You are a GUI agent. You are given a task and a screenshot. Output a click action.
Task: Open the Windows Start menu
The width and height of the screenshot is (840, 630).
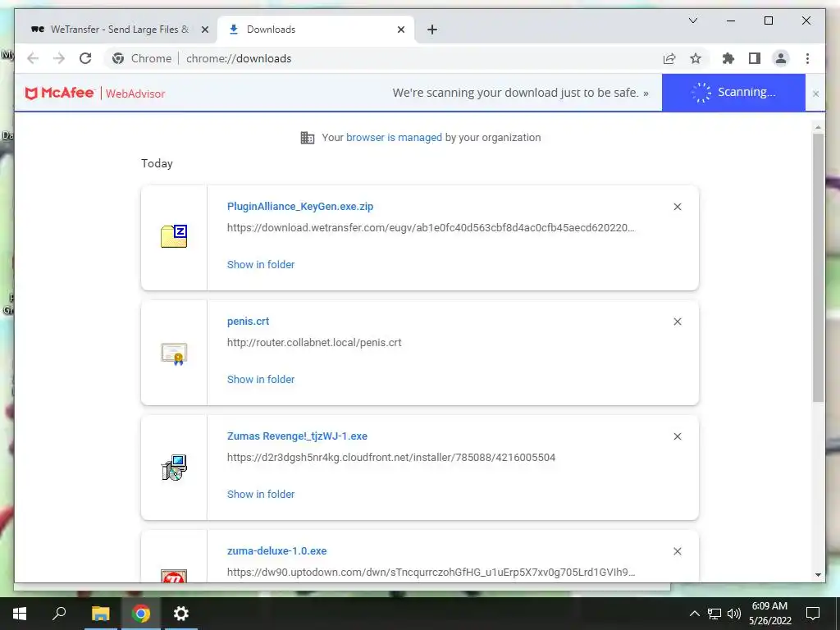(20, 614)
